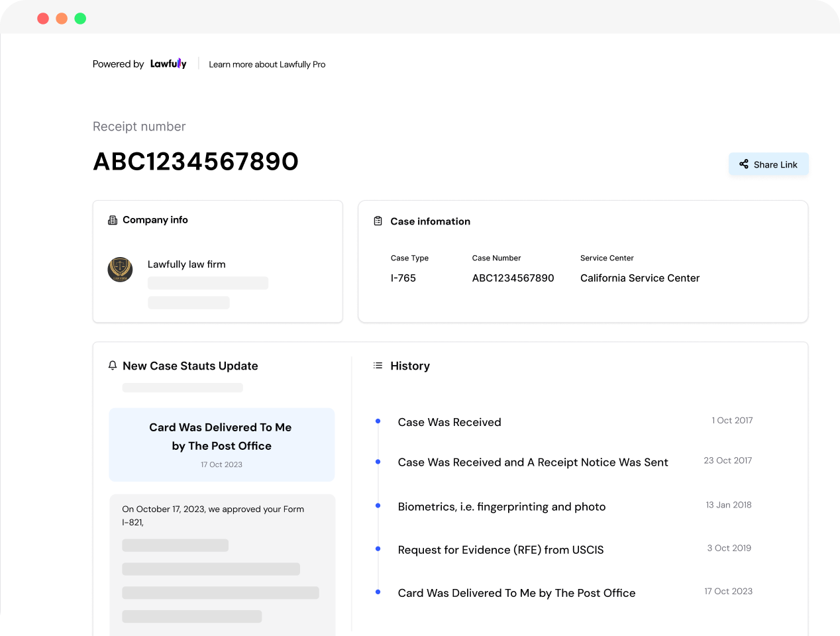
Task: Click the receipt number ABC1234567890 heading
Action: click(195, 160)
